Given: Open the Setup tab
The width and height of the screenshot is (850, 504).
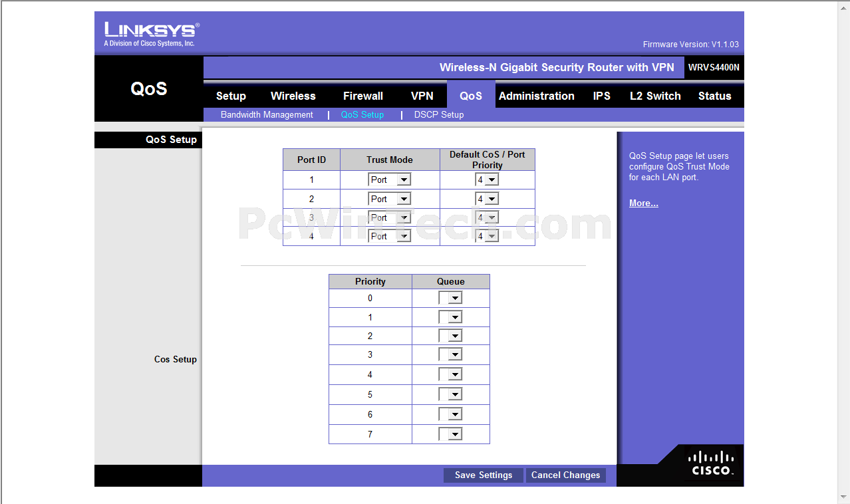Looking at the screenshot, I should tap(231, 96).
